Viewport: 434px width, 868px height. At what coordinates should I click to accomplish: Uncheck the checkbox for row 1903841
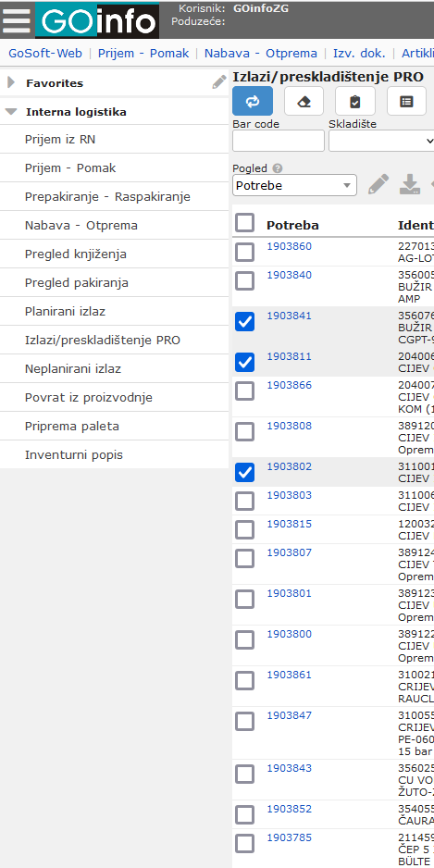(x=244, y=321)
